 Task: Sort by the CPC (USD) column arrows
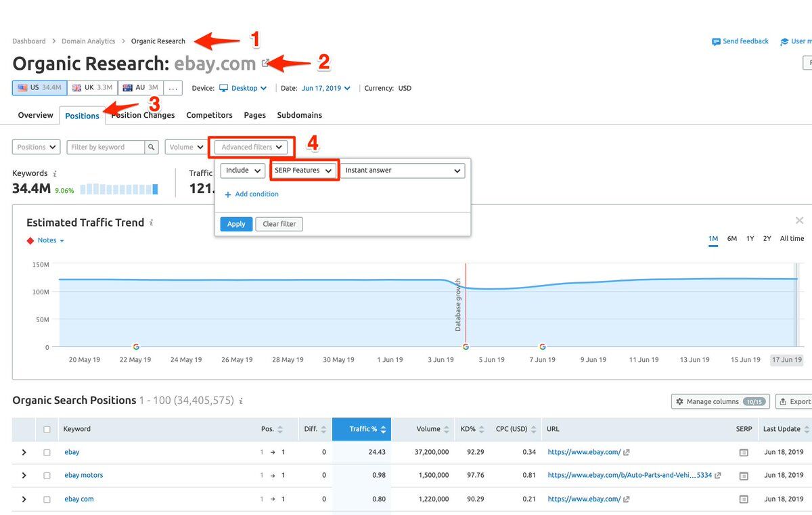535,430
